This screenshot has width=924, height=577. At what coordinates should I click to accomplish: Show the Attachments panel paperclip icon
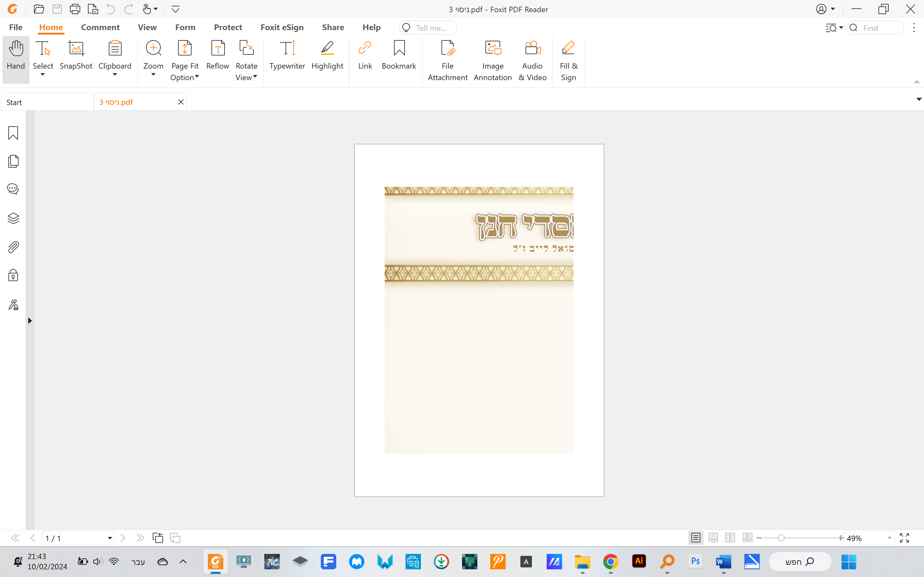point(13,247)
